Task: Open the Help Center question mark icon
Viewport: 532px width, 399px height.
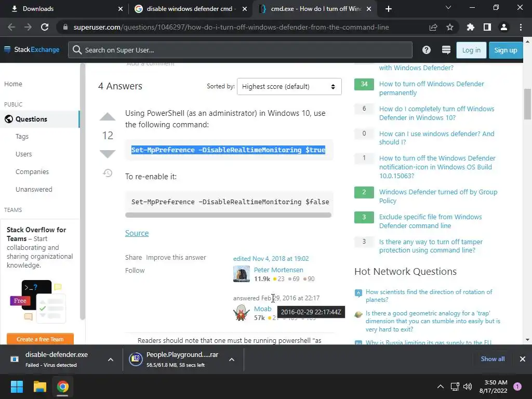Action: [427, 50]
